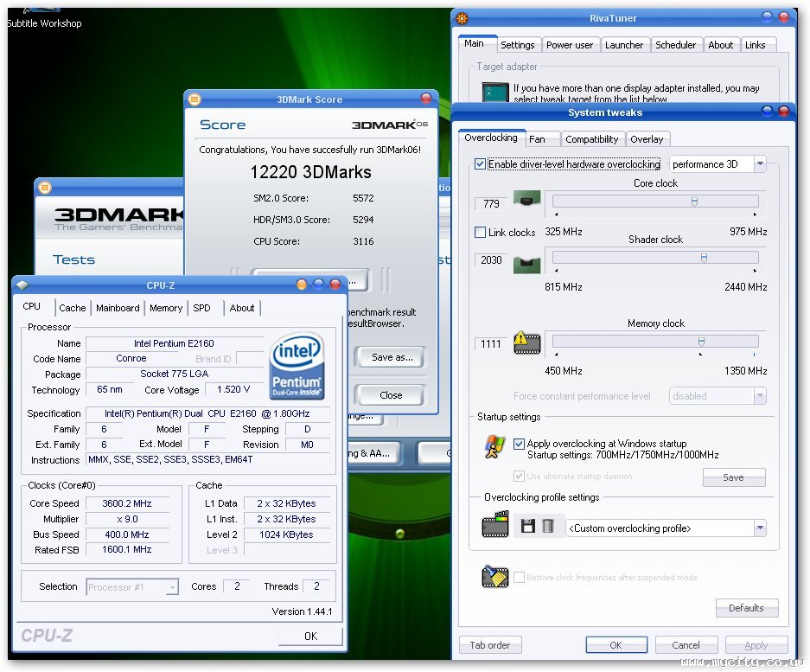The image size is (810, 672).
Task: Toggle Apply overclocking at Windows startup
Action: coord(519,444)
